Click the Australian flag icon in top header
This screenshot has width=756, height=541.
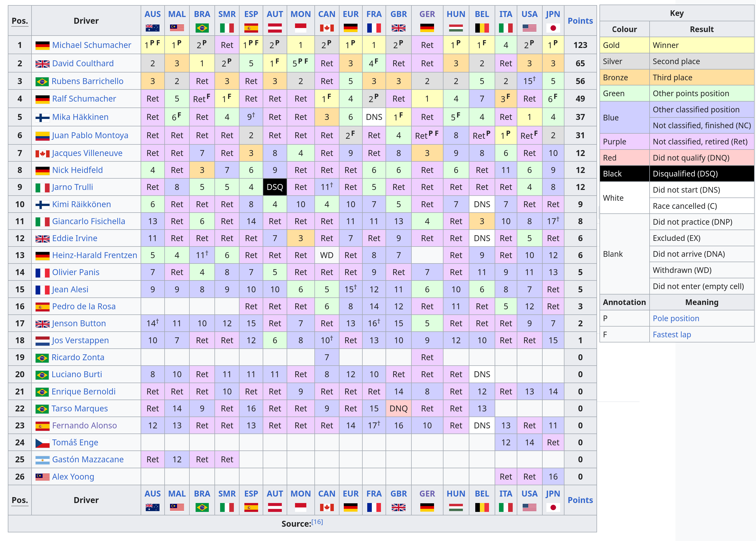(152, 28)
